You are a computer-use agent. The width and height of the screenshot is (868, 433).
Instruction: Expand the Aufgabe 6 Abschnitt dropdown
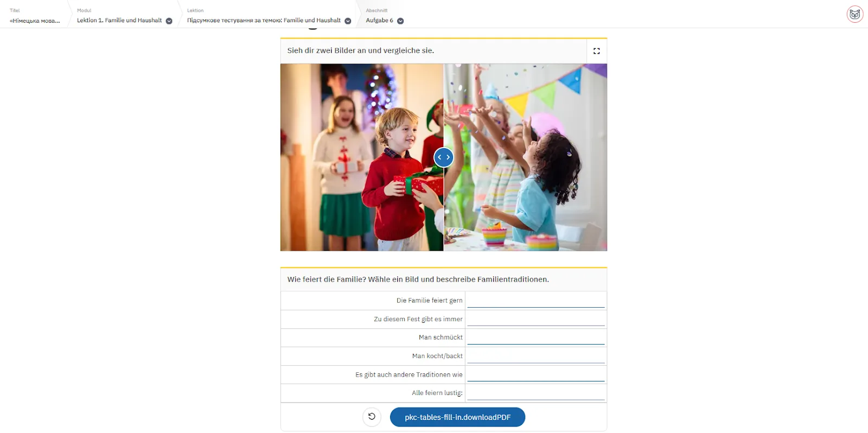400,21
